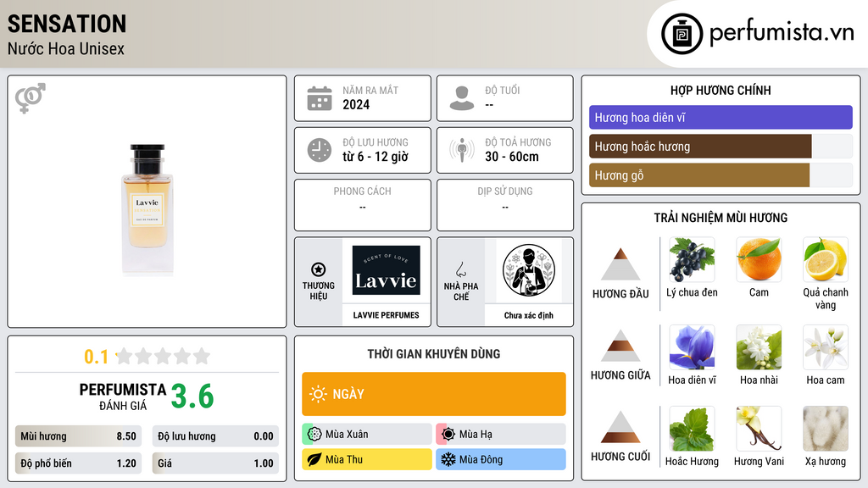Screen dimensions: 868x488
Task: Open the Hoa diên vĩ note image
Action: coord(692,347)
